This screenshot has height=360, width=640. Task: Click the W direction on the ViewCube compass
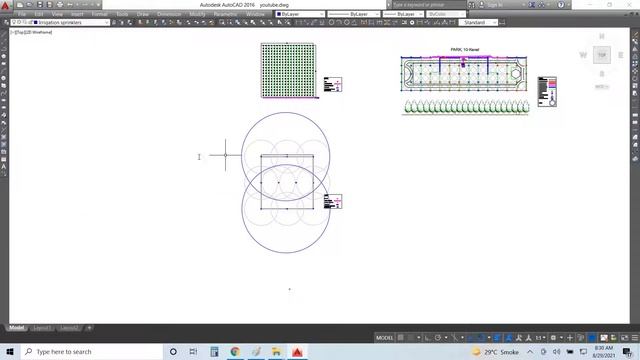coord(583,55)
